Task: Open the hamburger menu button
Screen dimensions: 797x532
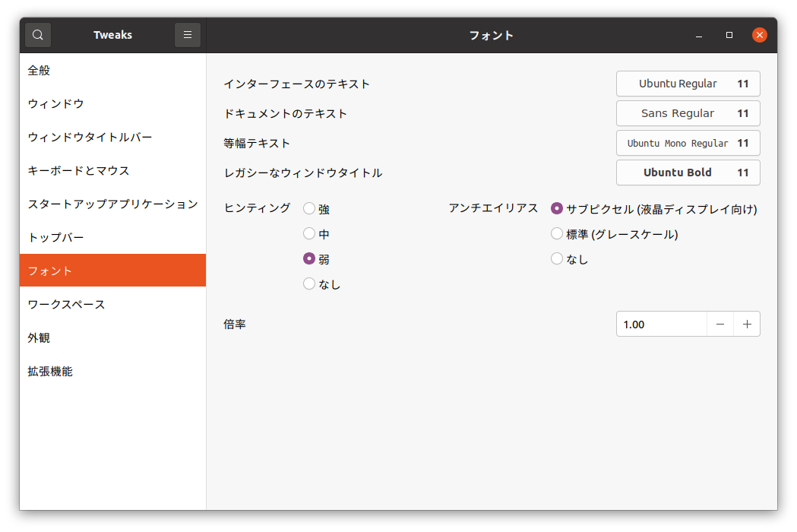Action: (188, 35)
